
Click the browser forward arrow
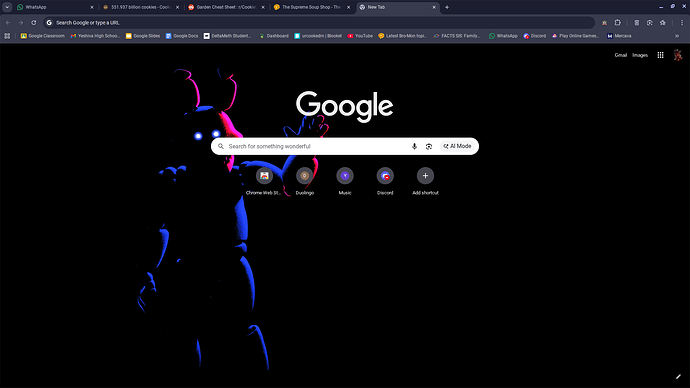(21, 22)
